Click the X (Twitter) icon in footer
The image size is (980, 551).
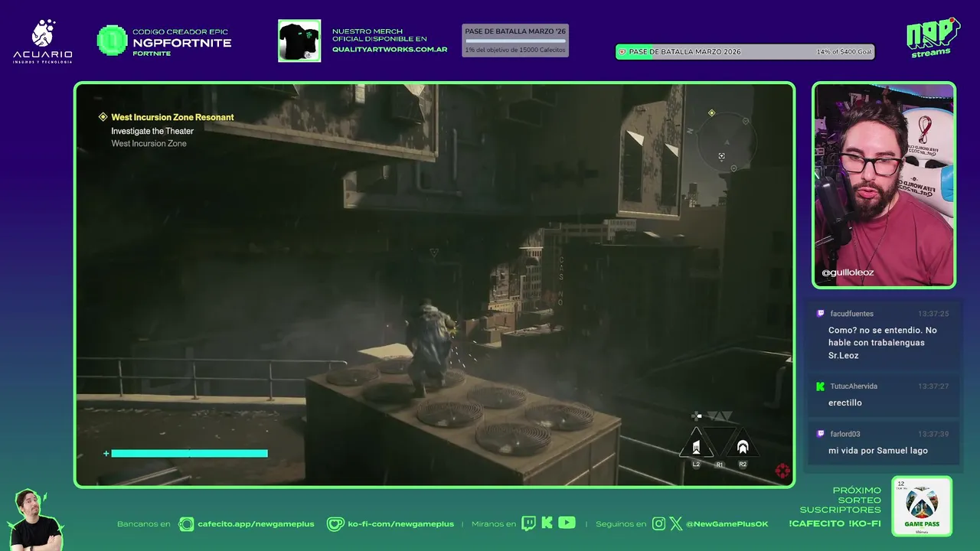click(x=676, y=523)
